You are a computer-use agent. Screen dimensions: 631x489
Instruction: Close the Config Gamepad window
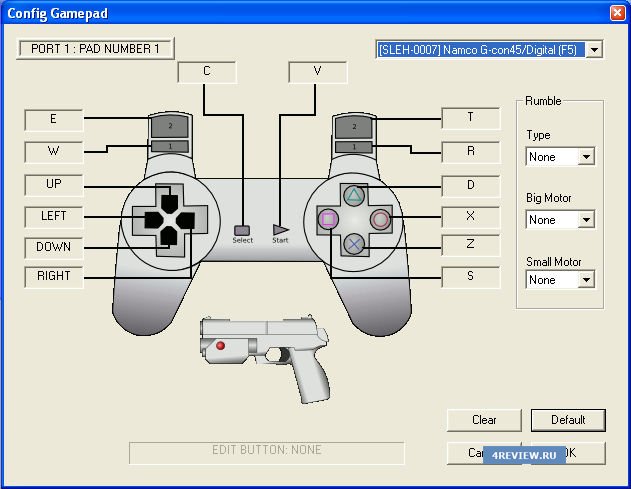click(x=617, y=12)
